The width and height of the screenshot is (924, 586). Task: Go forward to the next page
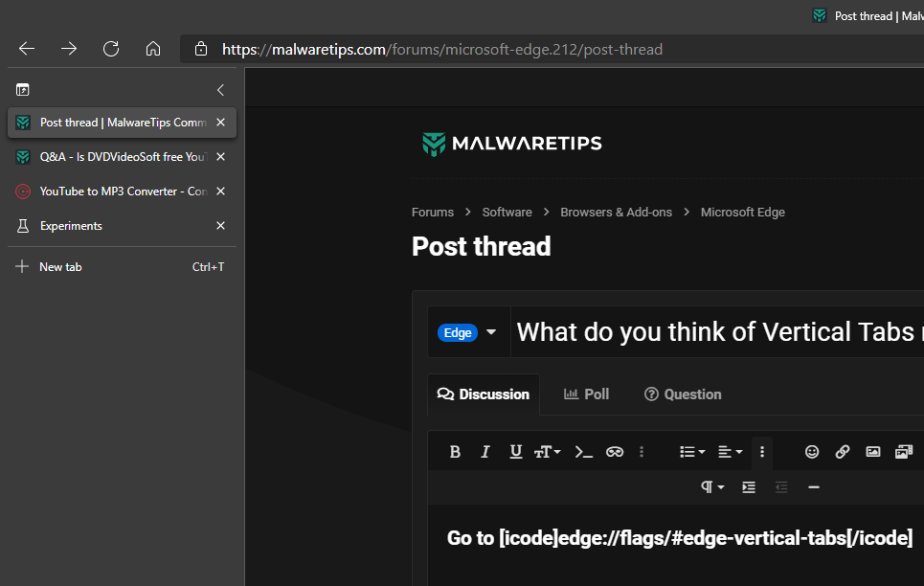(69, 49)
